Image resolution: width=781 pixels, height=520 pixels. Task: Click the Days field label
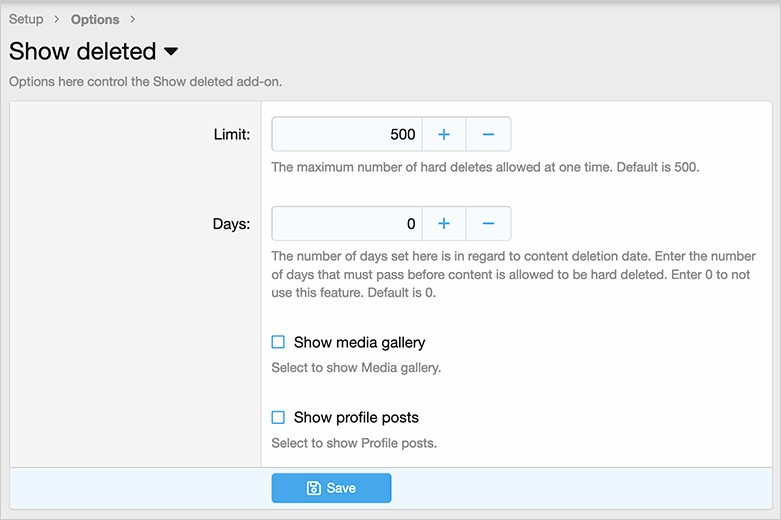[x=232, y=224]
